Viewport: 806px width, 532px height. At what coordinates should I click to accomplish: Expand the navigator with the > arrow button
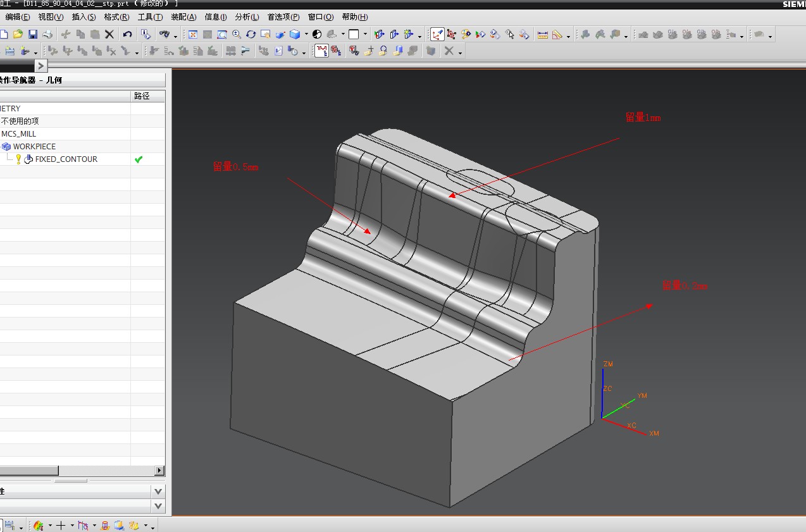click(x=41, y=66)
